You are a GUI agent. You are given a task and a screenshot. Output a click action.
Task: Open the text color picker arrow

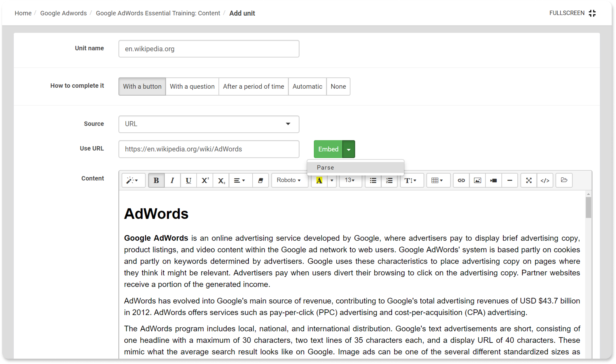(x=332, y=180)
